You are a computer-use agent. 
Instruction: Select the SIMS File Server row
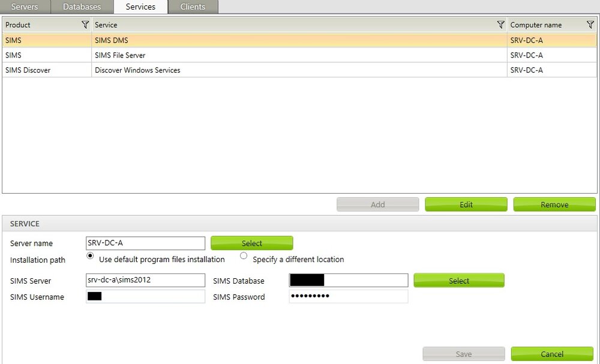click(x=299, y=55)
